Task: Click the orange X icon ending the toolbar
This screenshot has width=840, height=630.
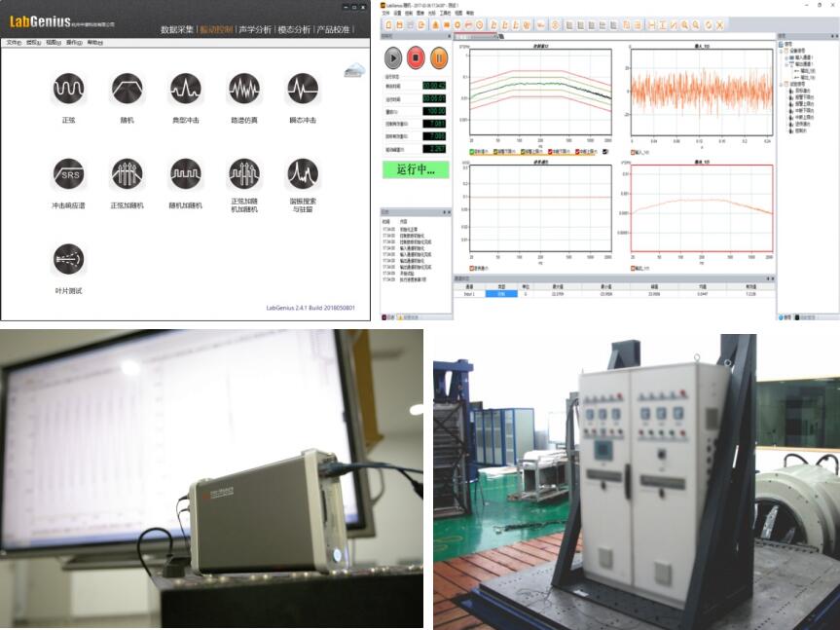Action: (x=720, y=25)
